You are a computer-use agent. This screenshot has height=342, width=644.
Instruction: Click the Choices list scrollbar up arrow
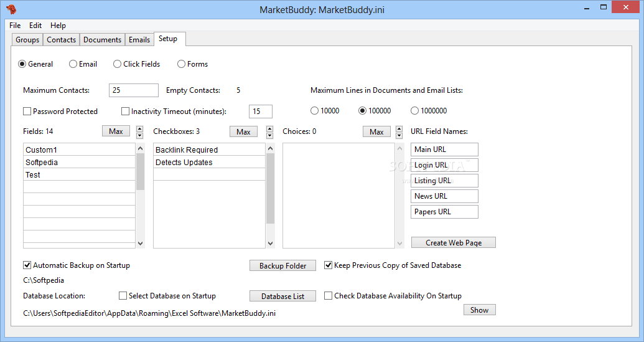(x=400, y=148)
